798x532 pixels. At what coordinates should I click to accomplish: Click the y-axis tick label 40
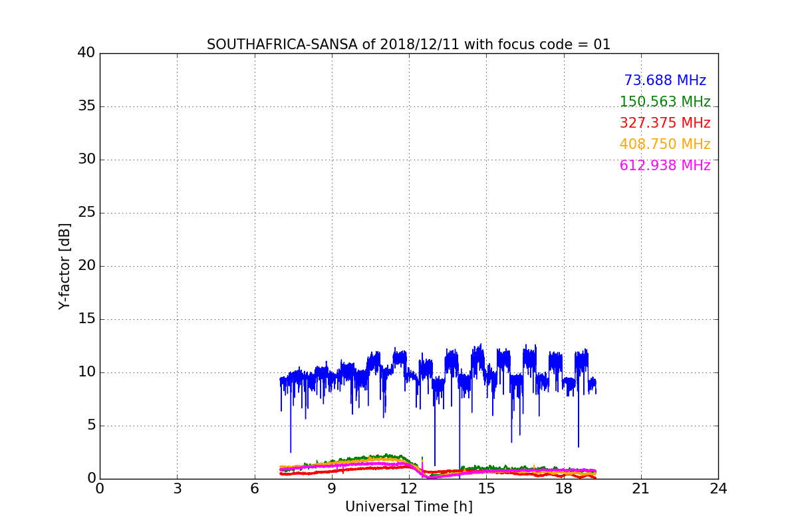tap(86, 53)
